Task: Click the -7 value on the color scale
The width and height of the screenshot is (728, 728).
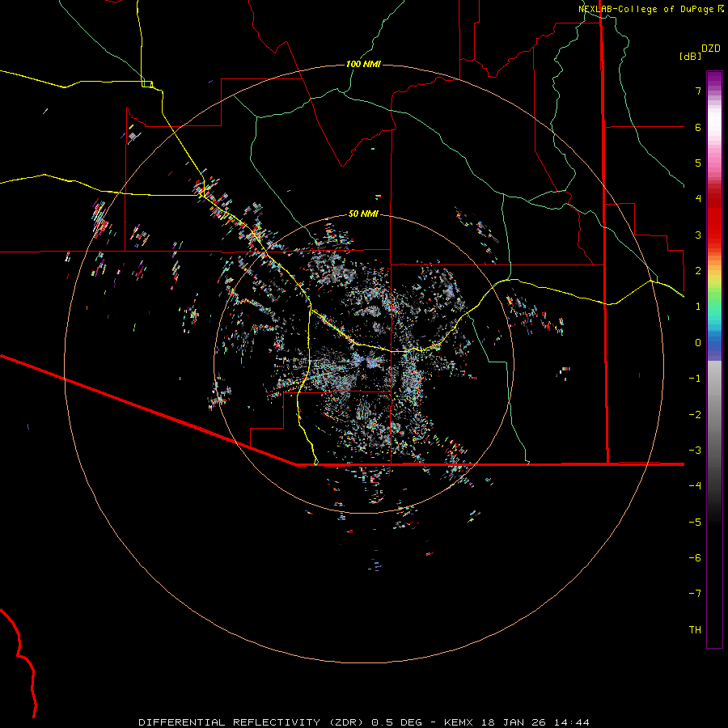Action: 695,593
